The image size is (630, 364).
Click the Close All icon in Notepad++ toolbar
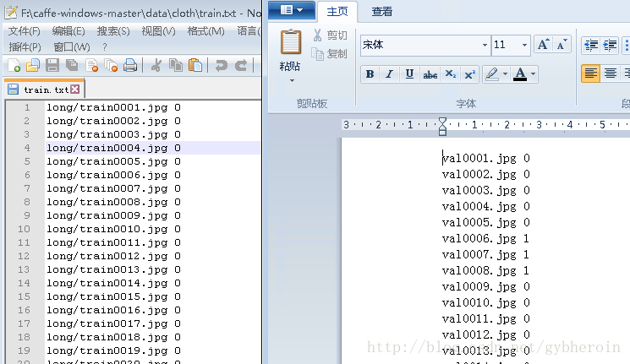pos(111,65)
